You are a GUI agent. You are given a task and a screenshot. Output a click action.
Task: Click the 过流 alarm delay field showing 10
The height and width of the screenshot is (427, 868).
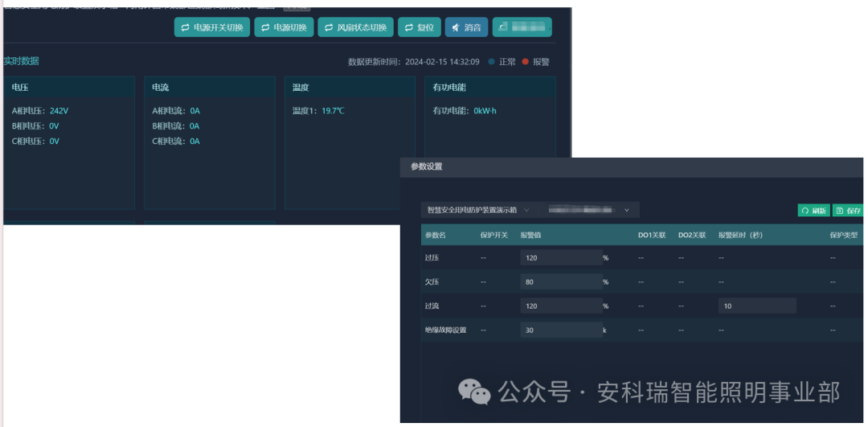[x=757, y=306]
